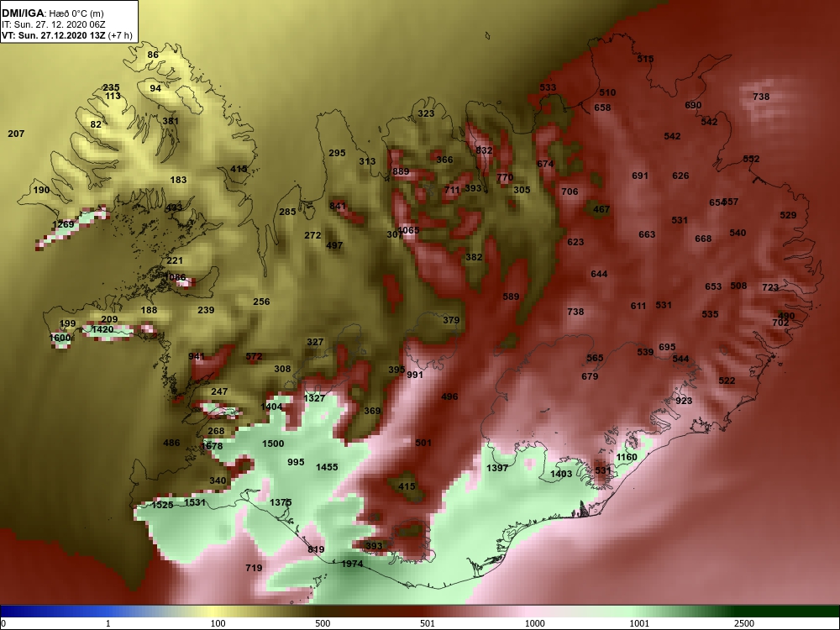The height and width of the screenshot is (630, 840).
Task: Click the 702 value in the east
Action: pyautogui.click(x=780, y=323)
